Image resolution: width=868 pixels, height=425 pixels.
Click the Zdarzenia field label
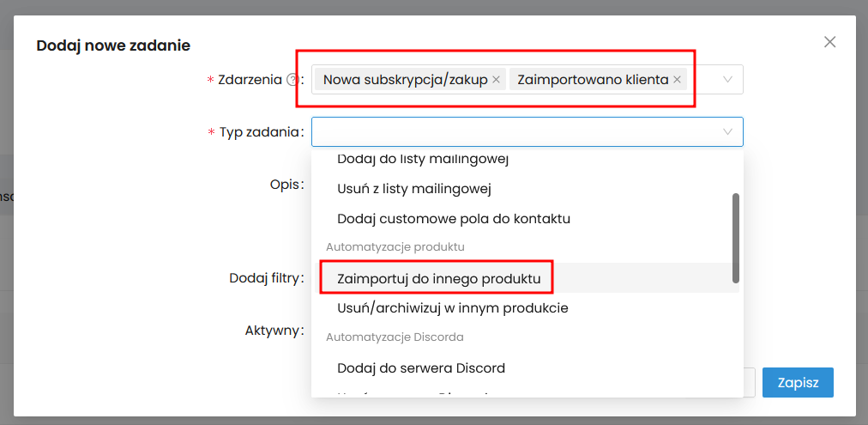tap(250, 80)
